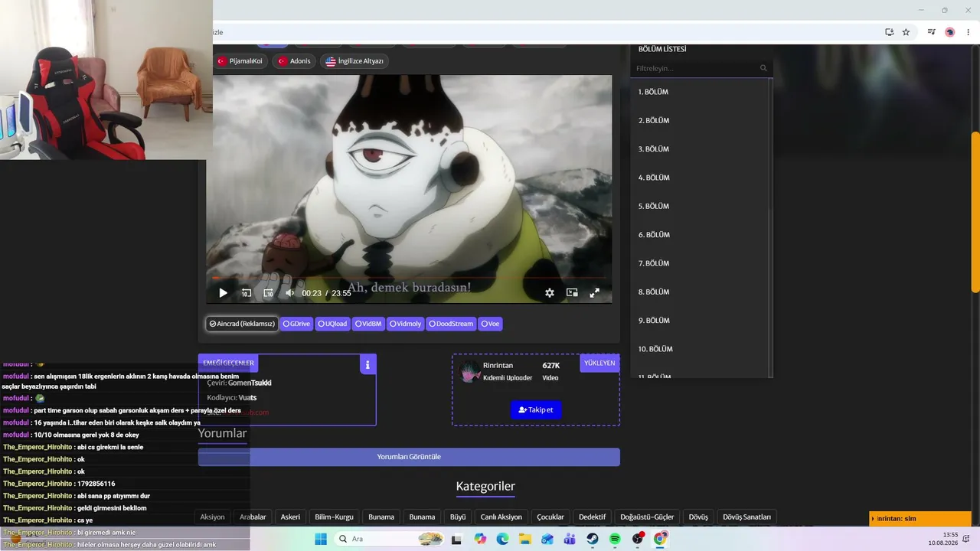Rewind the video 10 seconds
This screenshot has height=551, width=980.
(x=246, y=293)
